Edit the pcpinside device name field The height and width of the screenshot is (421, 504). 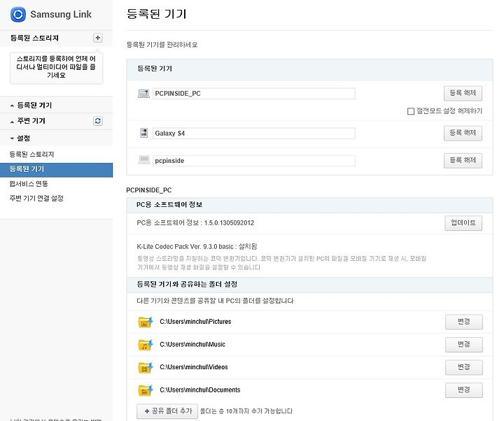pyautogui.click(x=254, y=161)
